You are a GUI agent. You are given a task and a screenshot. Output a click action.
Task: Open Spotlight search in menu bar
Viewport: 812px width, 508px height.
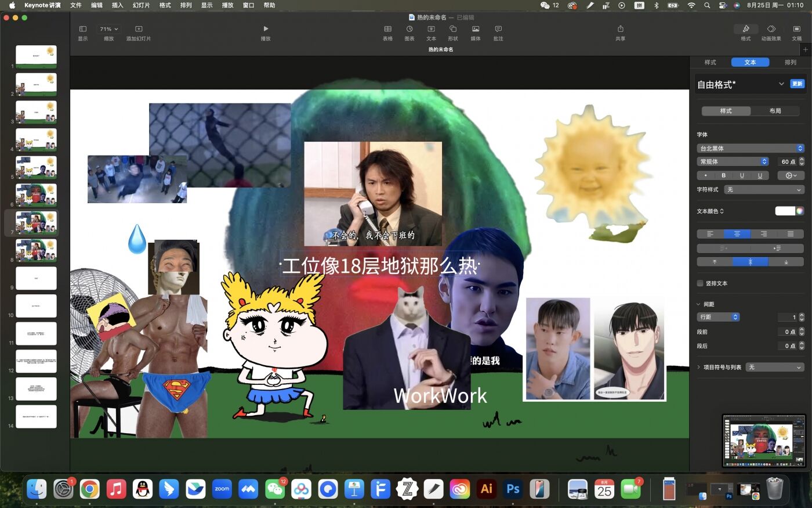tap(707, 5)
